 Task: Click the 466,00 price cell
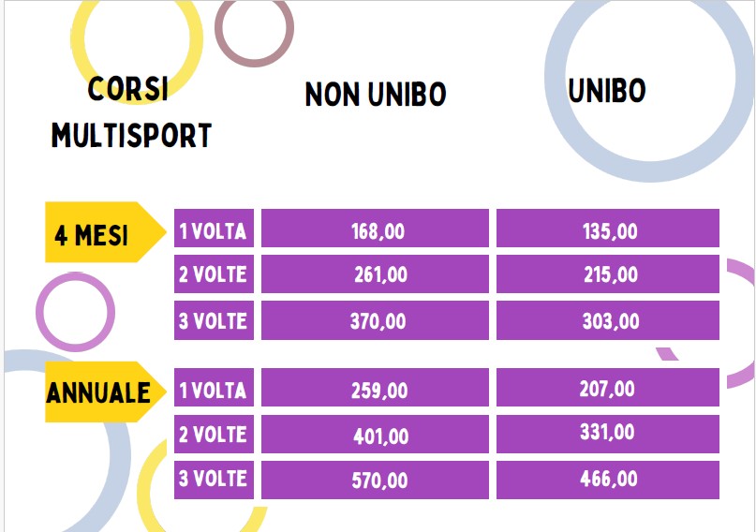(608, 480)
